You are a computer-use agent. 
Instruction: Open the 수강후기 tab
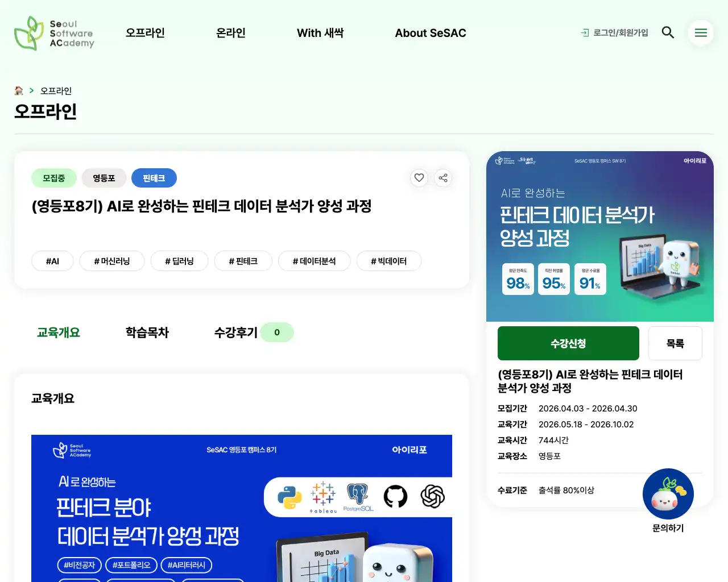(235, 332)
